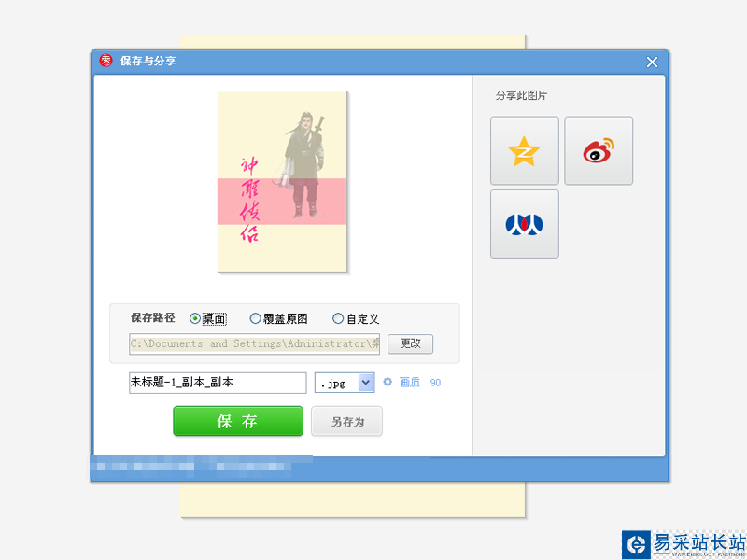This screenshot has height=560, width=747.
Task: Click the 另存为 button
Action: (346, 421)
